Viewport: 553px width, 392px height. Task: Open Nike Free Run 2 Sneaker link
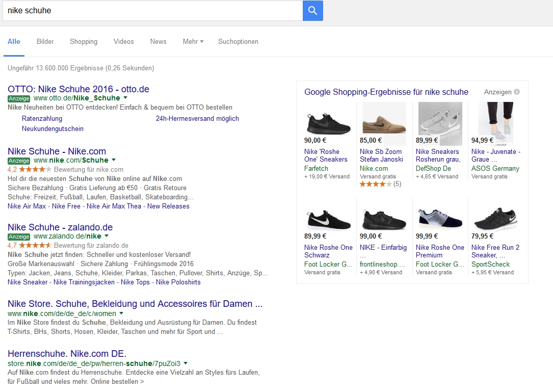tap(495, 251)
